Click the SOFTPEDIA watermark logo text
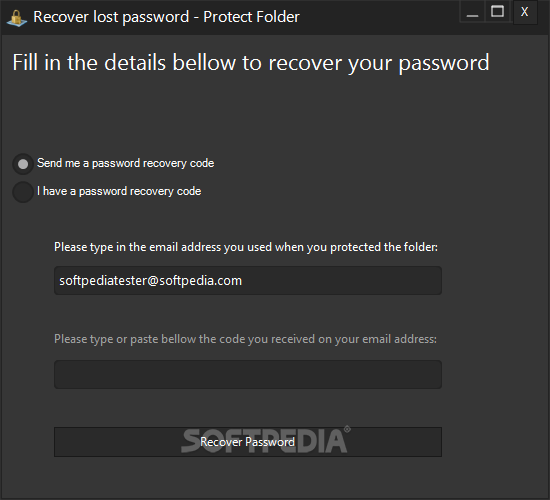Image resolution: width=550 pixels, height=500 pixels. [x=265, y=441]
